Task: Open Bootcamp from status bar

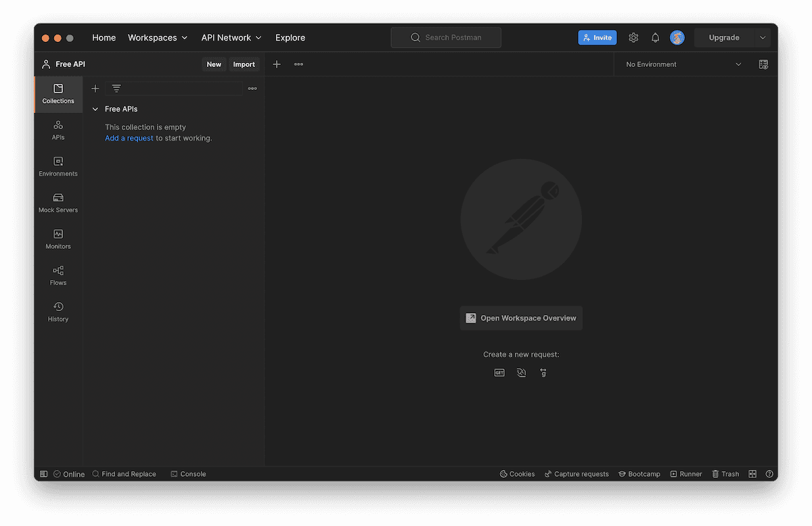Action: click(639, 474)
